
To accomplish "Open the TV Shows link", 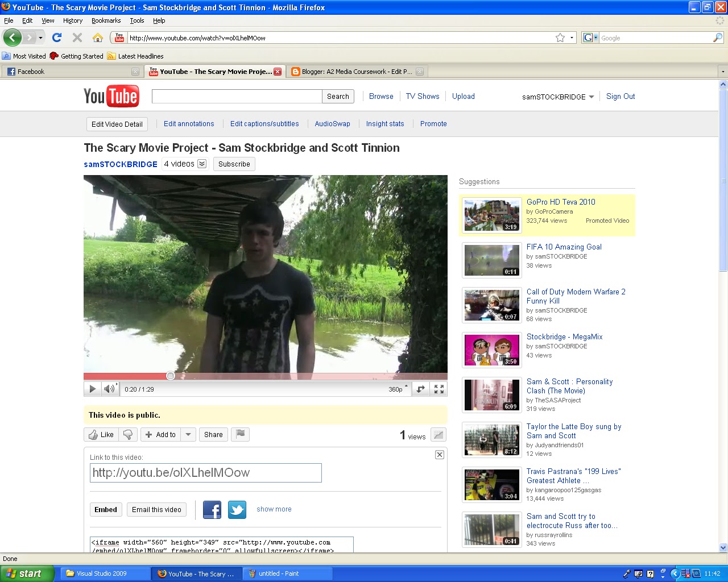I will tap(423, 97).
